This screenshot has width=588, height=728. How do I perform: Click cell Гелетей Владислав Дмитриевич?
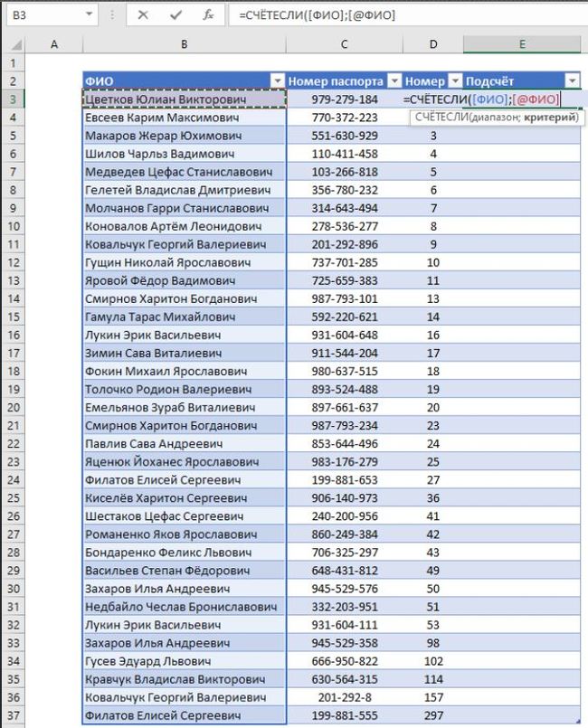pyautogui.click(x=185, y=190)
